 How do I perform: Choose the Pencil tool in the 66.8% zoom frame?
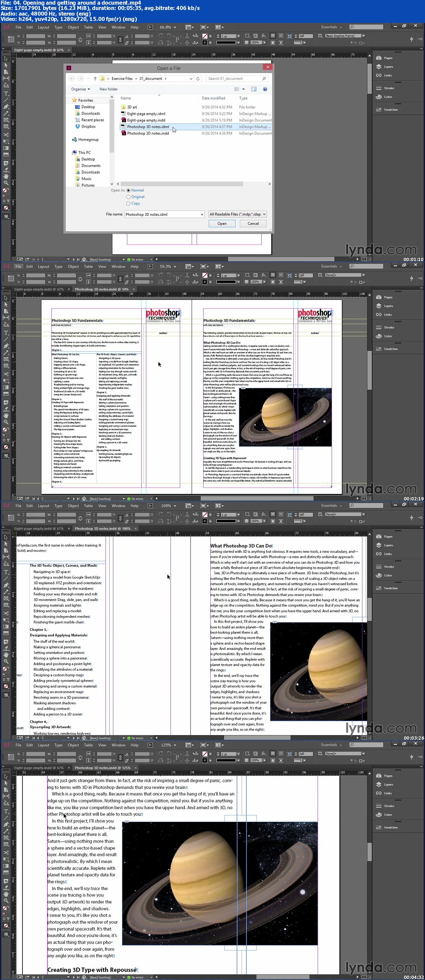point(6,113)
